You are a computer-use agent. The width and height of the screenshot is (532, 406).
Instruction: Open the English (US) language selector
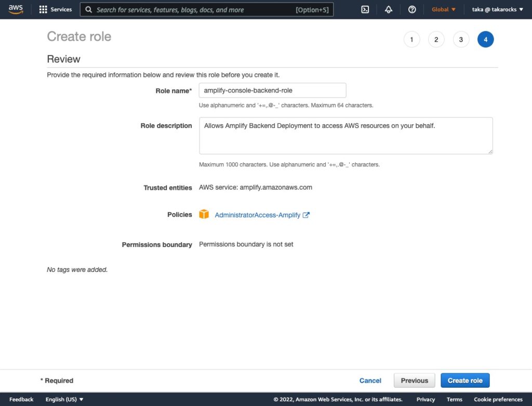[x=64, y=399]
